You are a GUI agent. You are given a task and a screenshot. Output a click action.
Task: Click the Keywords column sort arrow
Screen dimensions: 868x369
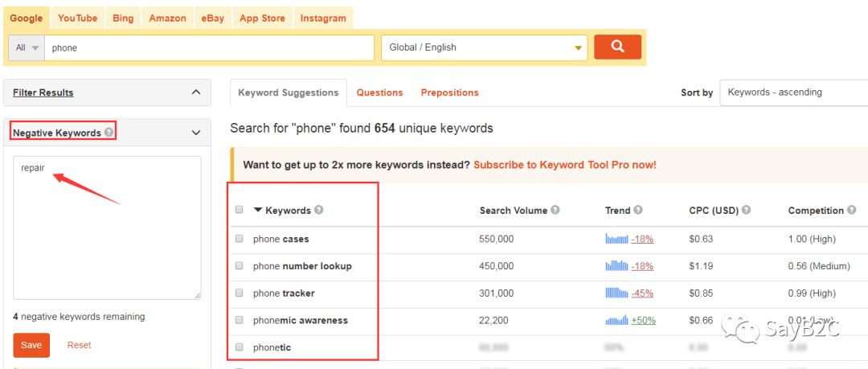(258, 211)
